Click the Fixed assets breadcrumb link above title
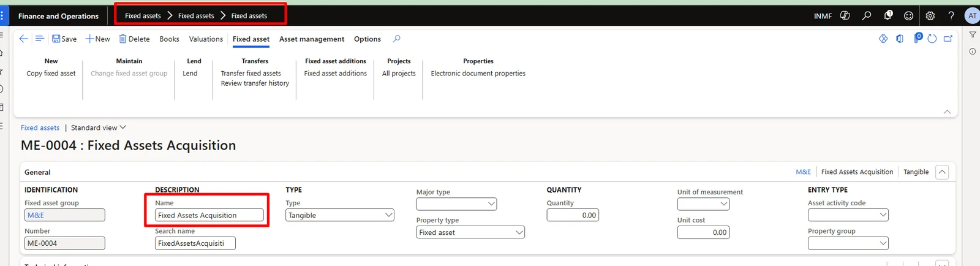 [40, 127]
